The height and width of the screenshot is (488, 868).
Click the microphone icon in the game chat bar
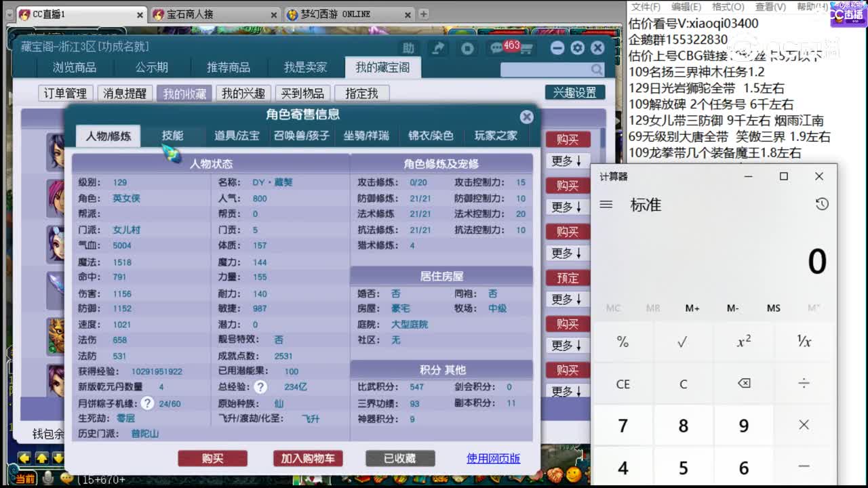[48, 479]
